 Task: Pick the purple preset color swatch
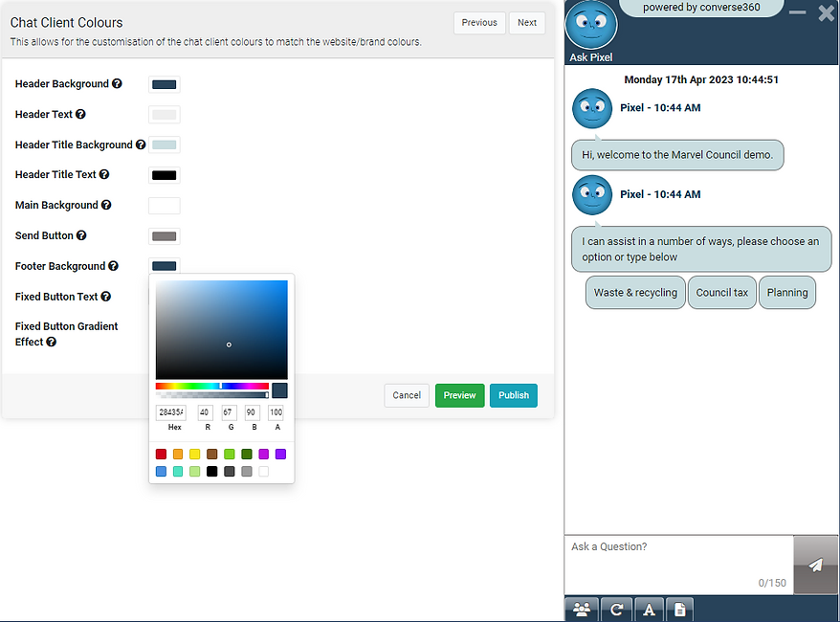[x=280, y=454]
